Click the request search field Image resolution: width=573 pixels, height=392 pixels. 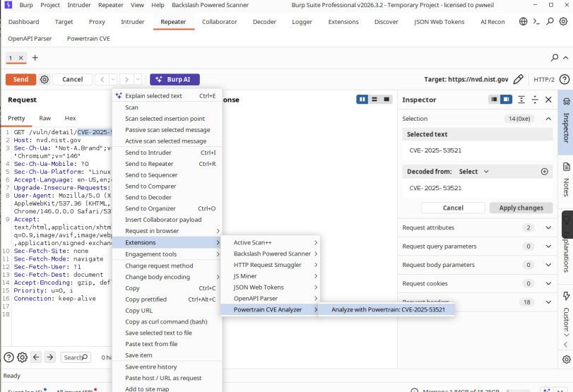point(76,357)
